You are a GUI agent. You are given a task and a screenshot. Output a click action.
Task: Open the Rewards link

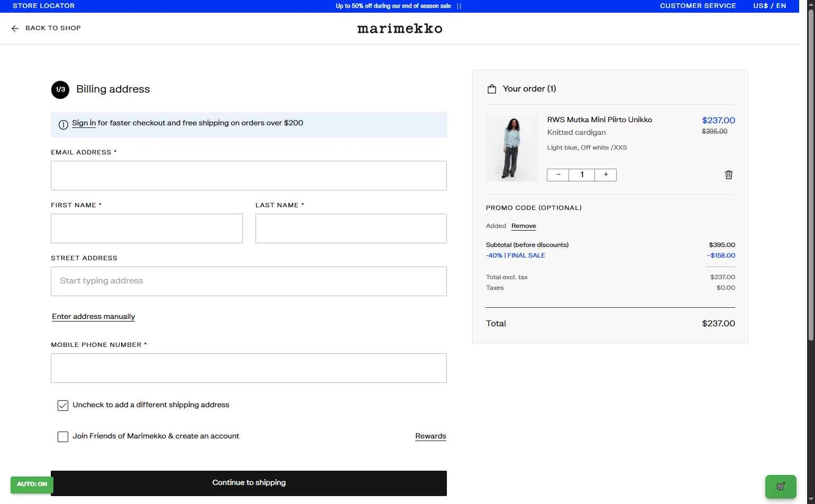click(431, 436)
